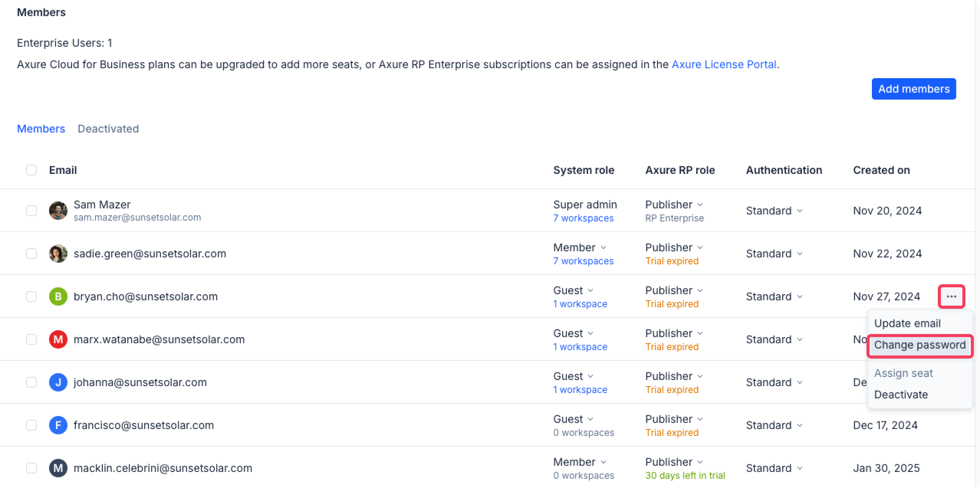Check the select-all checkbox in header

[31, 170]
